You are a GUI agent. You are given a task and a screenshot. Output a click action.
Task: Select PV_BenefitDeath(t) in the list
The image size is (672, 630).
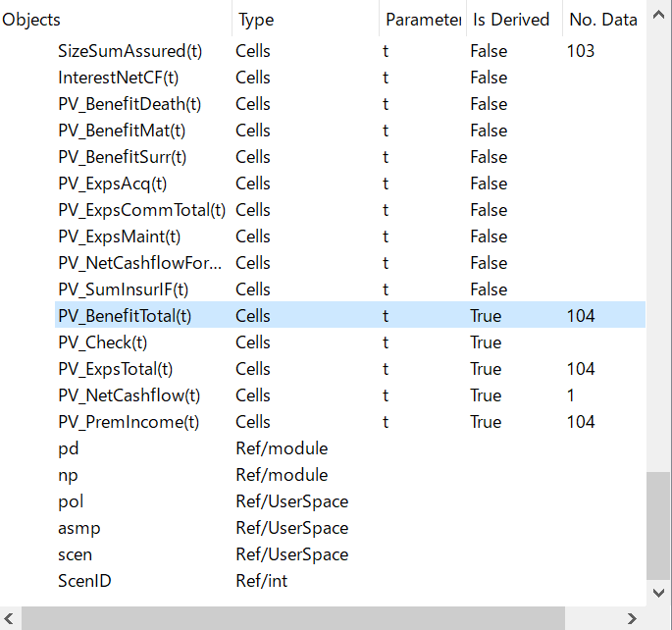point(129,104)
